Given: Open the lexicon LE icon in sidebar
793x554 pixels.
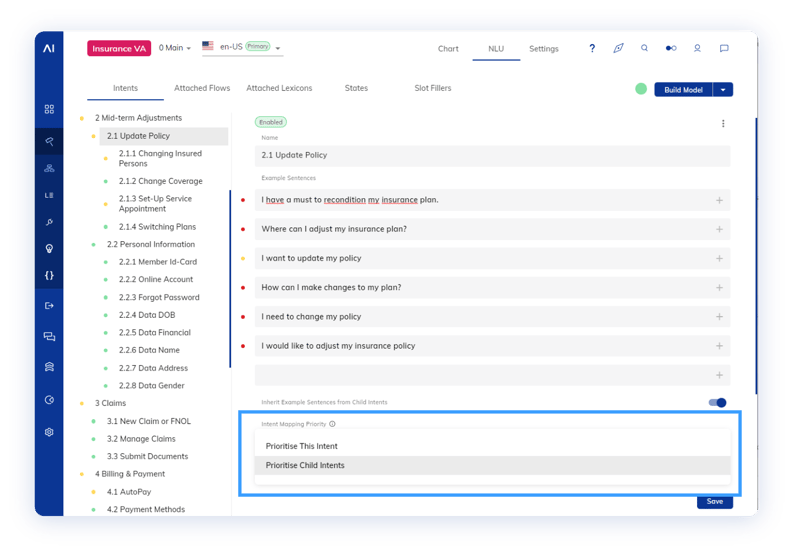Looking at the screenshot, I should click(49, 195).
